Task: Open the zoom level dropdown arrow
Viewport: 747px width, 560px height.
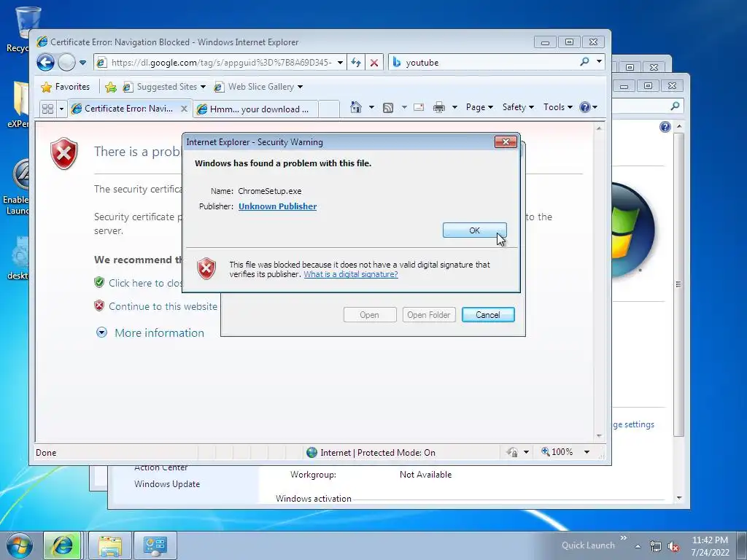Action: (587, 452)
